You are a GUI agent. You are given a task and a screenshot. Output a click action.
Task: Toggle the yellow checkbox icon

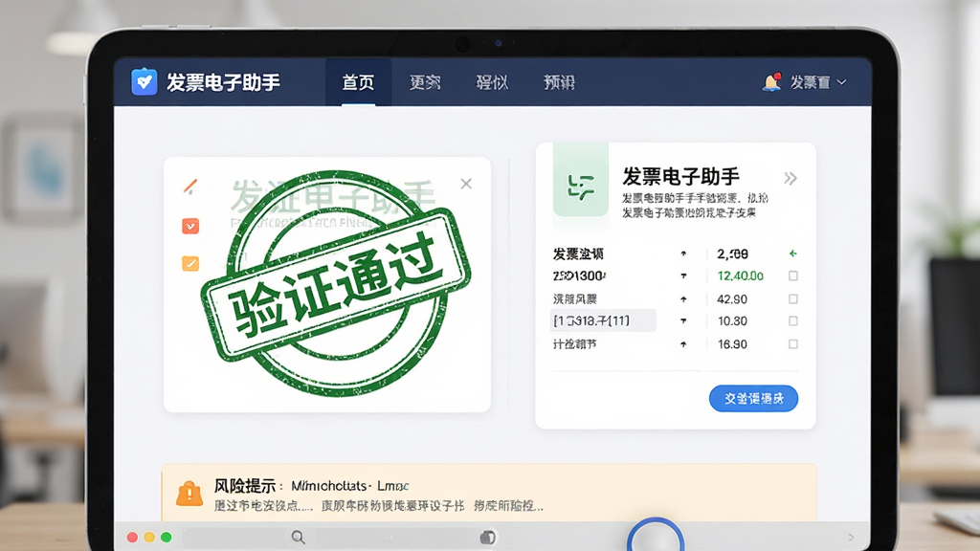190,263
